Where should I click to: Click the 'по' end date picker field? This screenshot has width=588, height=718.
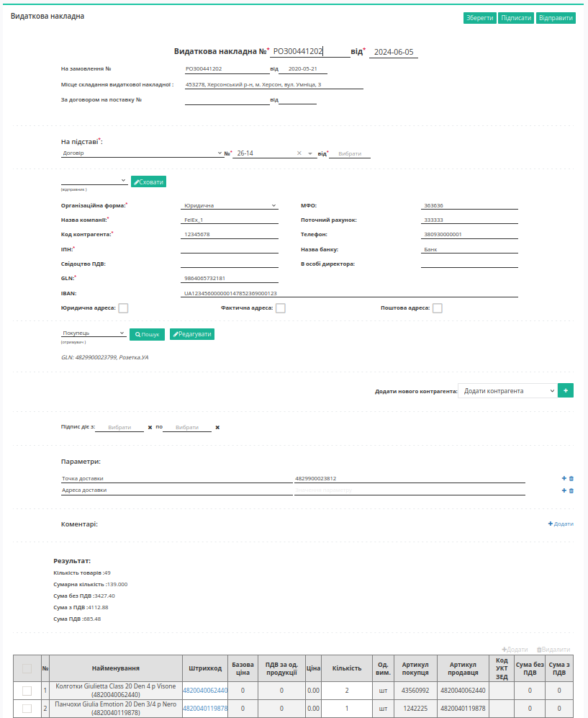(187, 427)
